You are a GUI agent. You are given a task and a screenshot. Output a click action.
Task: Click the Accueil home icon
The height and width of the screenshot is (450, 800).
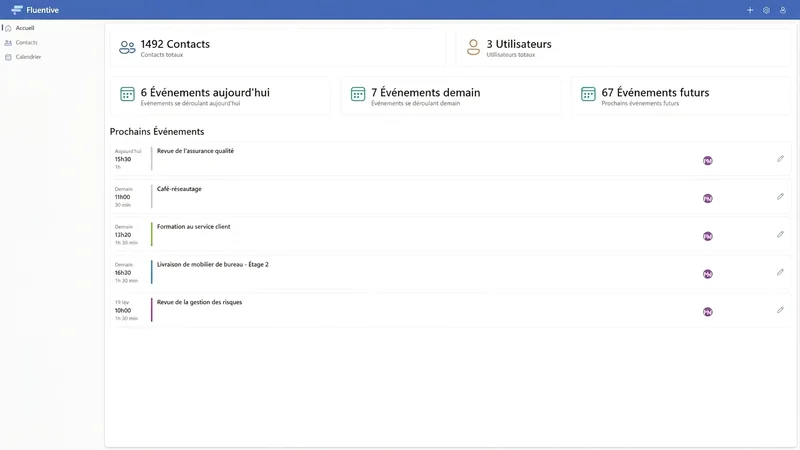click(x=8, y=28)
